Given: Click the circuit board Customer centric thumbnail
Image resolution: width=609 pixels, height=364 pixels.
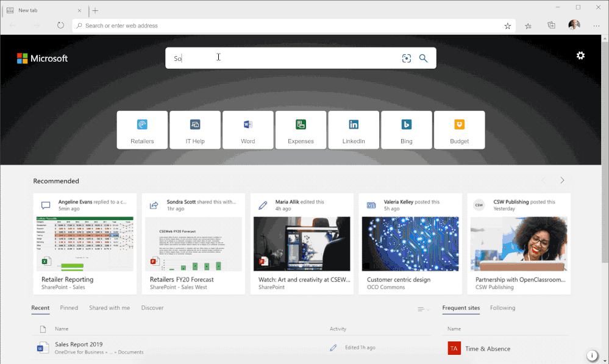Looking at the screenshot, I should tap(410, 243).
